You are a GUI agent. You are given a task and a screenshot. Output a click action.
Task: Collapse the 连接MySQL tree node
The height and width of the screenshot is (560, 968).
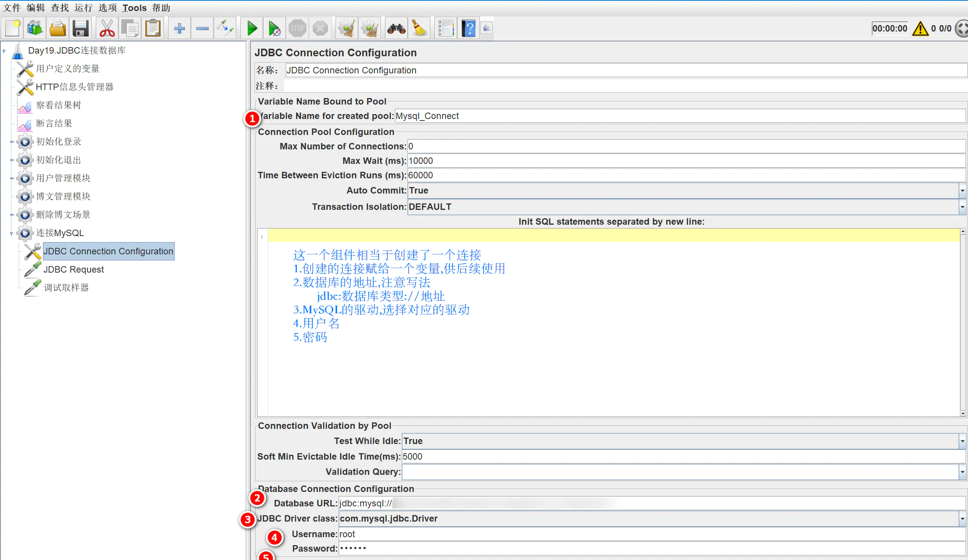(11, 233)
